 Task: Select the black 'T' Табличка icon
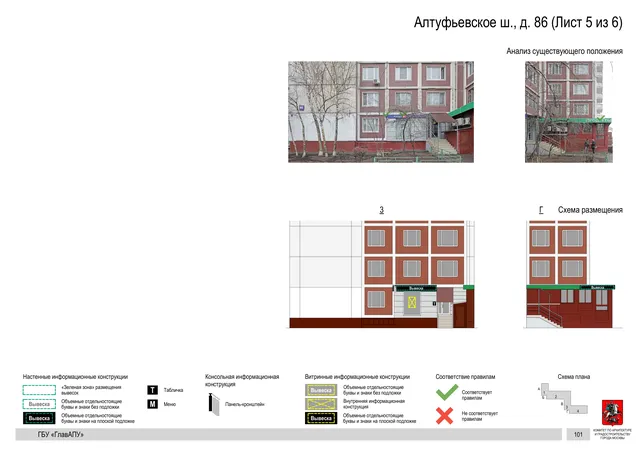(x=152, y=390)
